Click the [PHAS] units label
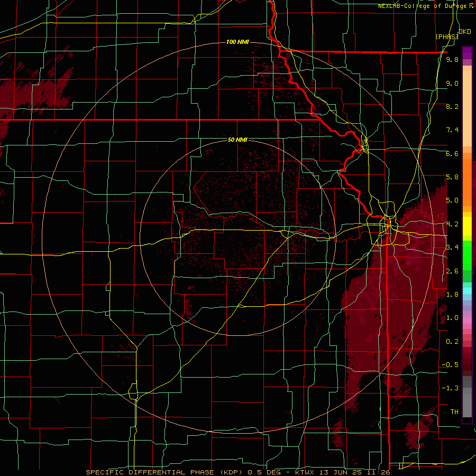The width and height of the screenshot is (476, 476). tap(447, 36)
